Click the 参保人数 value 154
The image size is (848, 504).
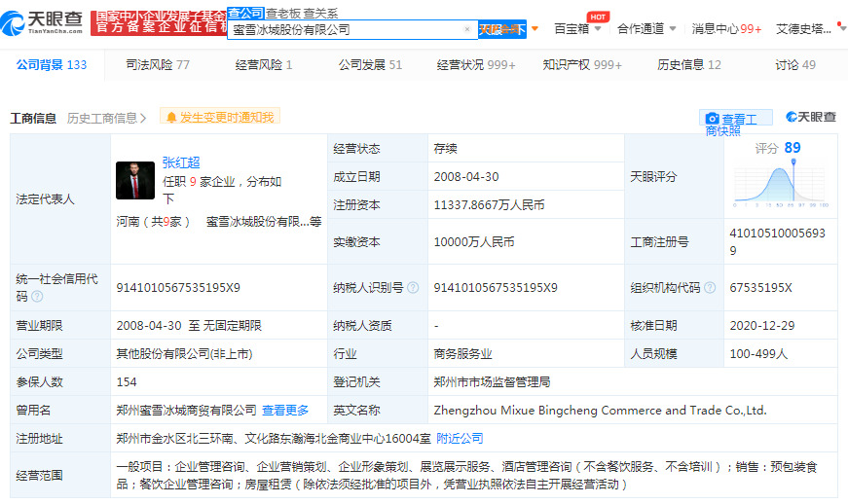127,382
